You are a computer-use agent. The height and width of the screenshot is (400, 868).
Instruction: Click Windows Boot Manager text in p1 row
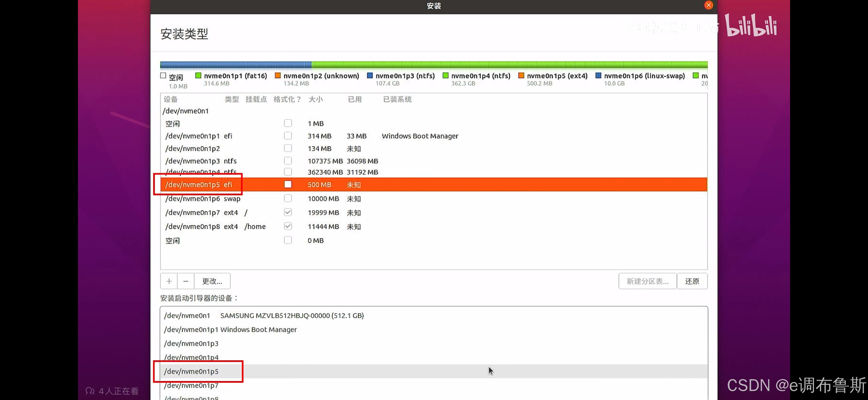tap(420, 136)
